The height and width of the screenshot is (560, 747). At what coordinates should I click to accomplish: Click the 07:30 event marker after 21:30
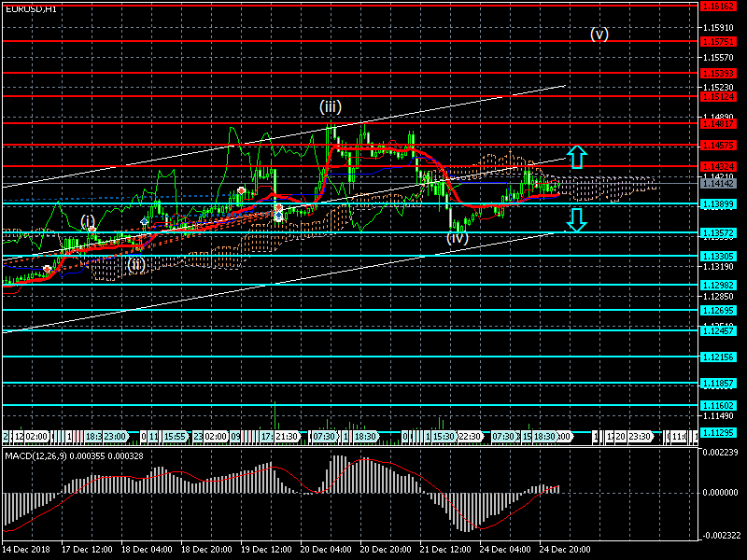coord(323,436)
